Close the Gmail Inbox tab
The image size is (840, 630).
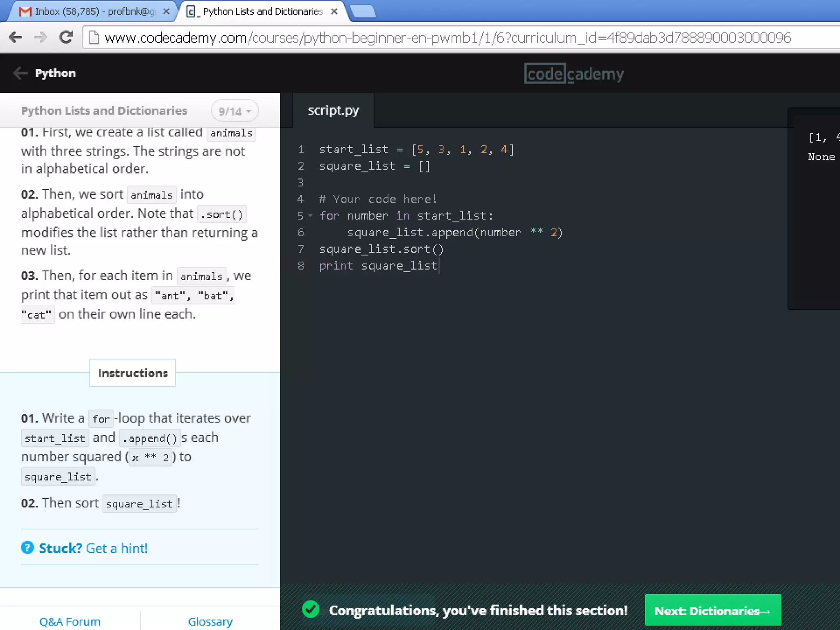[x=166, y=11]
